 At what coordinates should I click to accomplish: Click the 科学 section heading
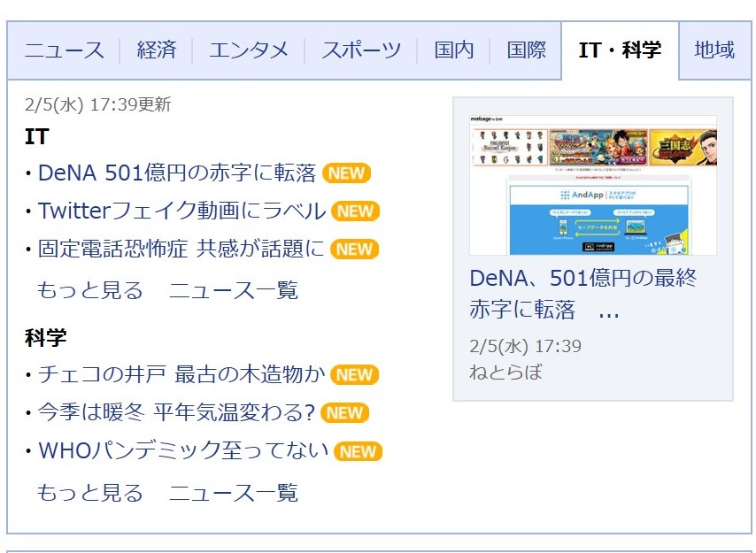(45, 337)
